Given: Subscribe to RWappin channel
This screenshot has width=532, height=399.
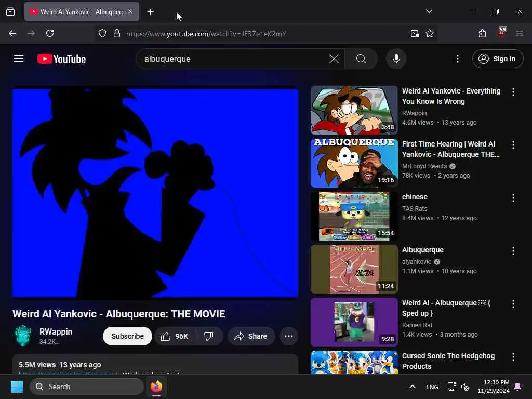Looking at the screenshot, I should [x=128, y=336].
